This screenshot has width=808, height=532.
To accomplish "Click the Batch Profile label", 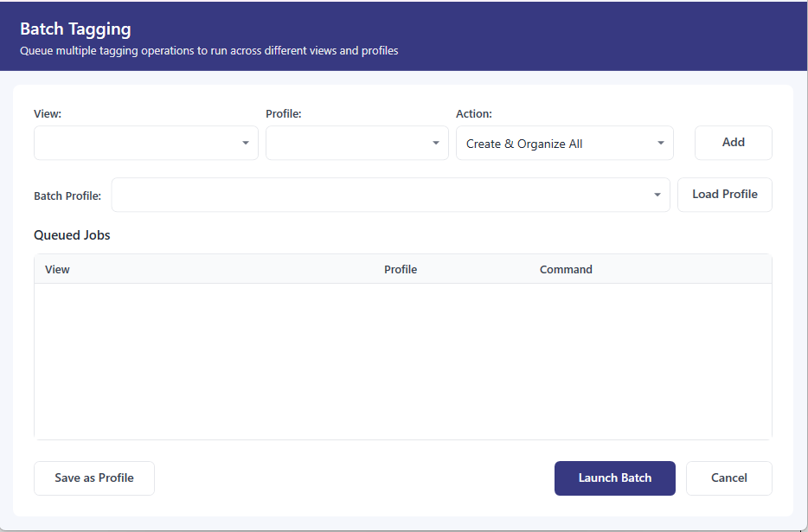I will (x=67, y=195).
